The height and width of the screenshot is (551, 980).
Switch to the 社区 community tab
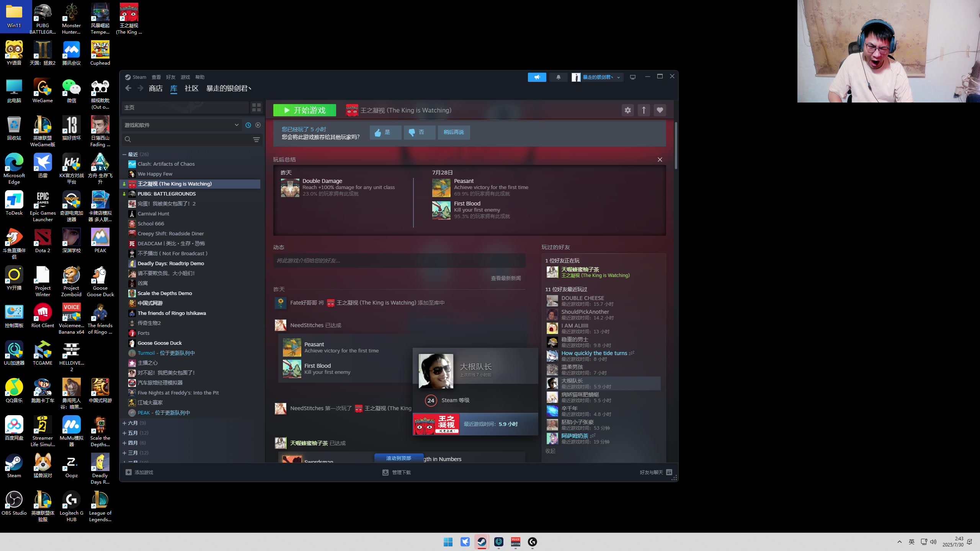(191, 88)
